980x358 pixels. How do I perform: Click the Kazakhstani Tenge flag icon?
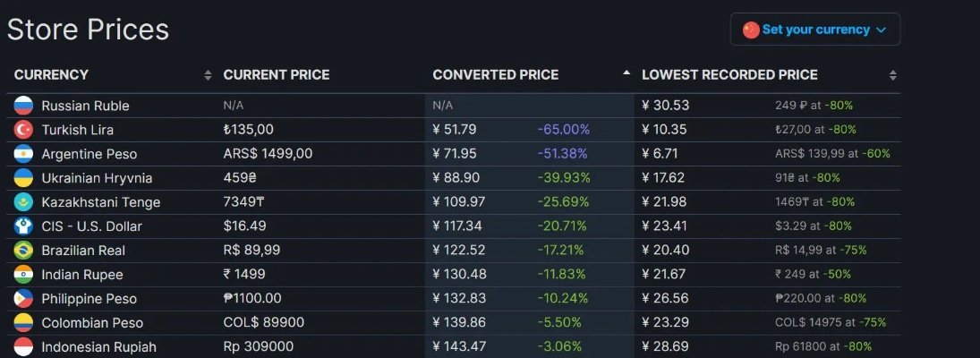[x=23, y=202]
